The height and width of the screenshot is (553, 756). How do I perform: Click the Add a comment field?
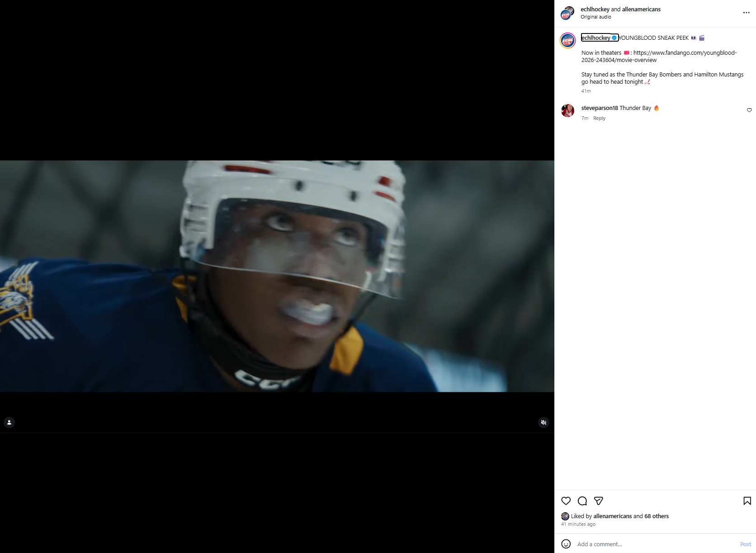coord(656,544)
